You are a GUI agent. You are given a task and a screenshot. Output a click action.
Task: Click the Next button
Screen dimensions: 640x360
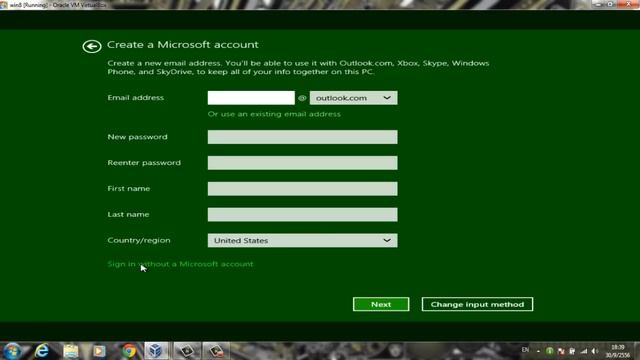(x=381, y=304)
